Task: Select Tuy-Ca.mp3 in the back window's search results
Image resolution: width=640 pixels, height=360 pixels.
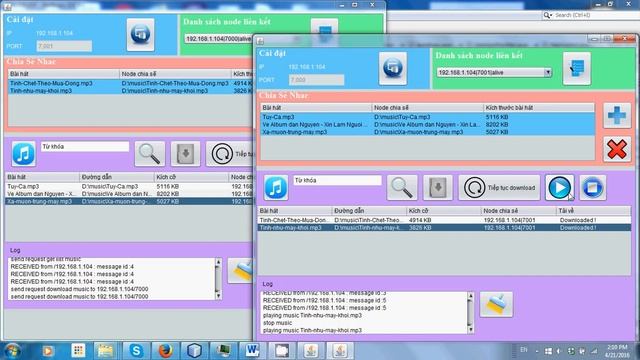Action: [x=129, y=187]
